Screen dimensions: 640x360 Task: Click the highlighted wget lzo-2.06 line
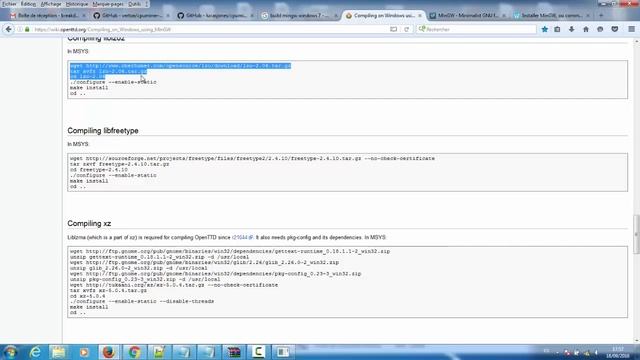click(180, 66)
